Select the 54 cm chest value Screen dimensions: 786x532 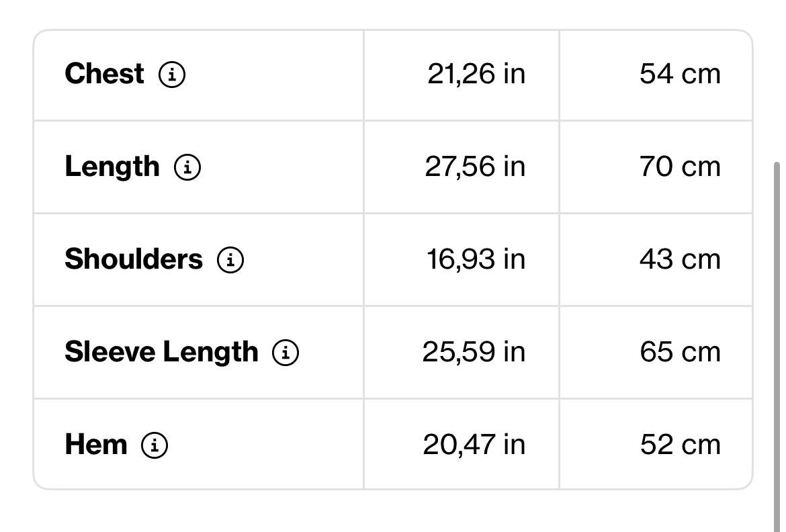pyautogui.click(x=681, y=74)
